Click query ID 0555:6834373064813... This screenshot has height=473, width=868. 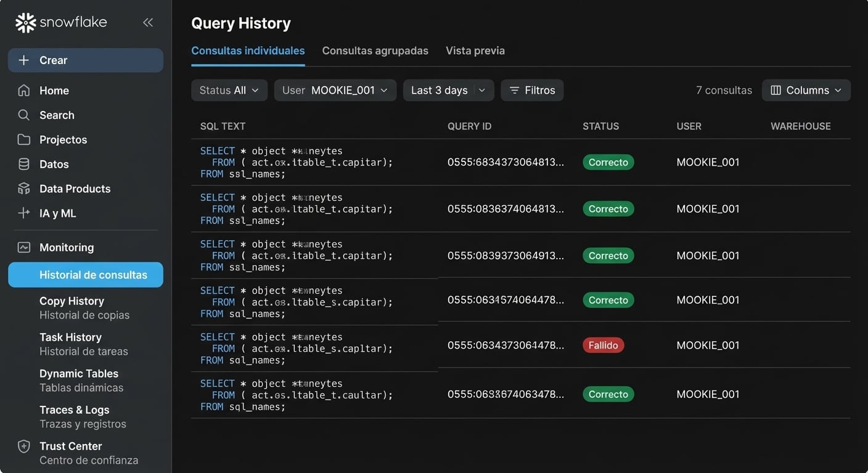(506, 163)
